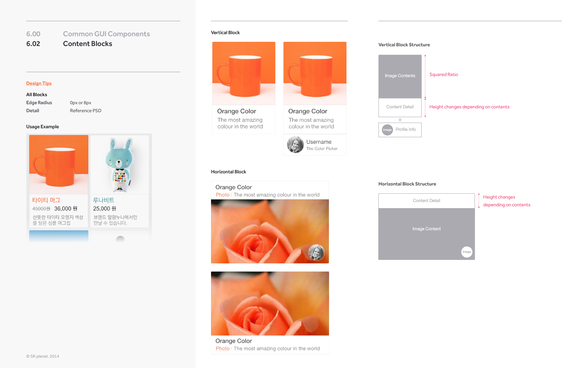This screenshot has width=588, height=368.
Task: Click the 'Content Blocks' title
Action: (88, 44)
